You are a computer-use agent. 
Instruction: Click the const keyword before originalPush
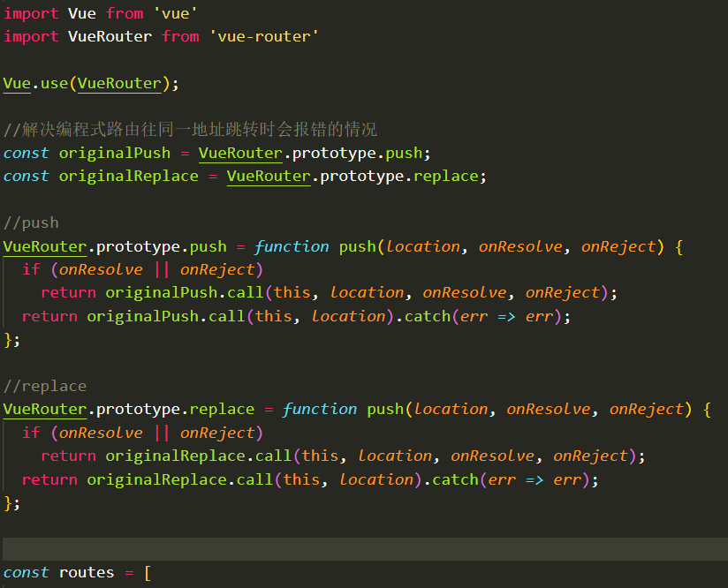click(x=26, y=153)
